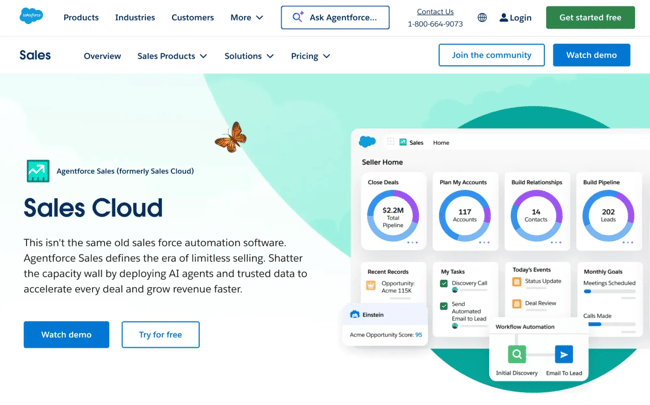Image resolution: width=650 pixels, height=405 pixels.
Task: Click the Deal Review event icon
Action: pyautogui.click(x=517, y=304)
